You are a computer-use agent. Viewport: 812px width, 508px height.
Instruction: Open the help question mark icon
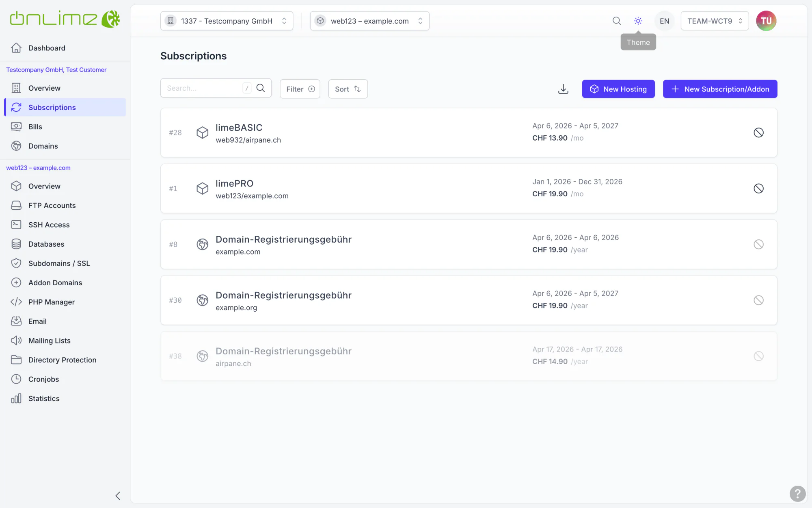click(797, 494)
